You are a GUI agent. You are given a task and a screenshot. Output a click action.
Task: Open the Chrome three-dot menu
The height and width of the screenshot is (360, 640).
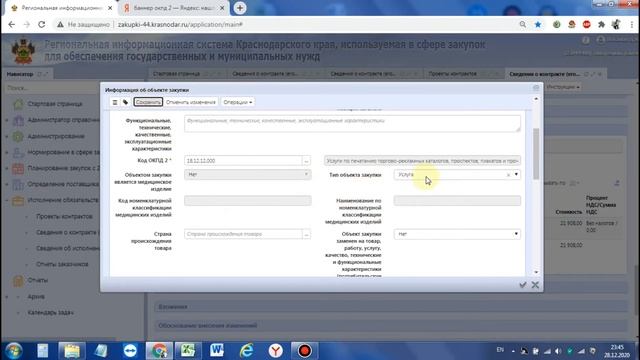(x=632, y=24)
